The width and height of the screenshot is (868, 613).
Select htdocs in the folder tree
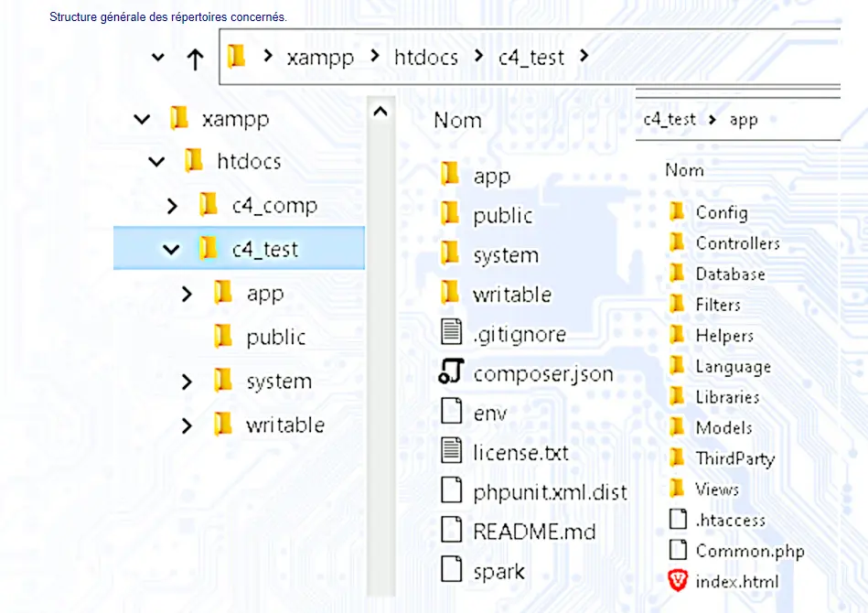249,161
